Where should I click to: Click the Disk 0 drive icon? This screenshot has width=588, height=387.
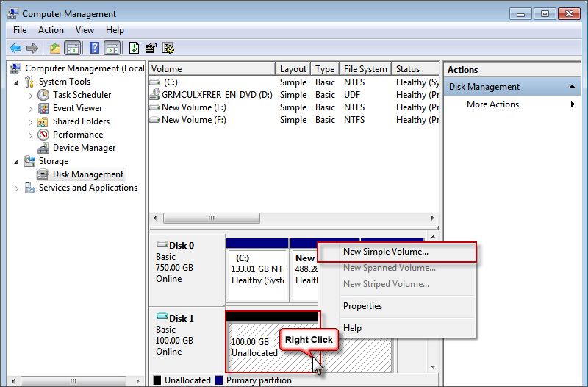pyautogui.click(x=162, y=244)
